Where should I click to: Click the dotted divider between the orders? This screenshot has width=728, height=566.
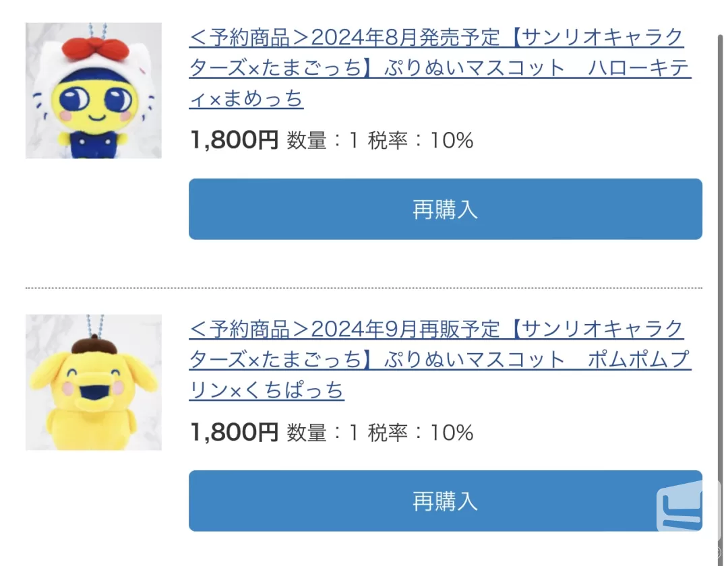364,288
